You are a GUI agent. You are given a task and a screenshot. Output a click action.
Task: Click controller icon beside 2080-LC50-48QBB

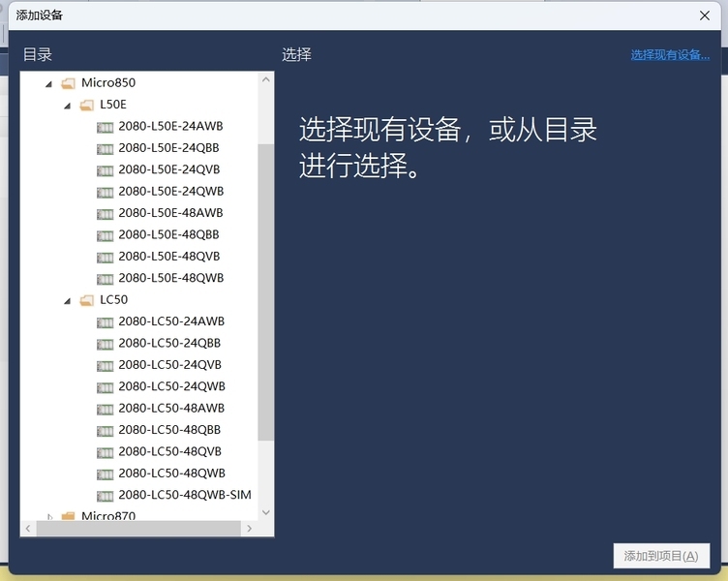(x=105, y=431)
